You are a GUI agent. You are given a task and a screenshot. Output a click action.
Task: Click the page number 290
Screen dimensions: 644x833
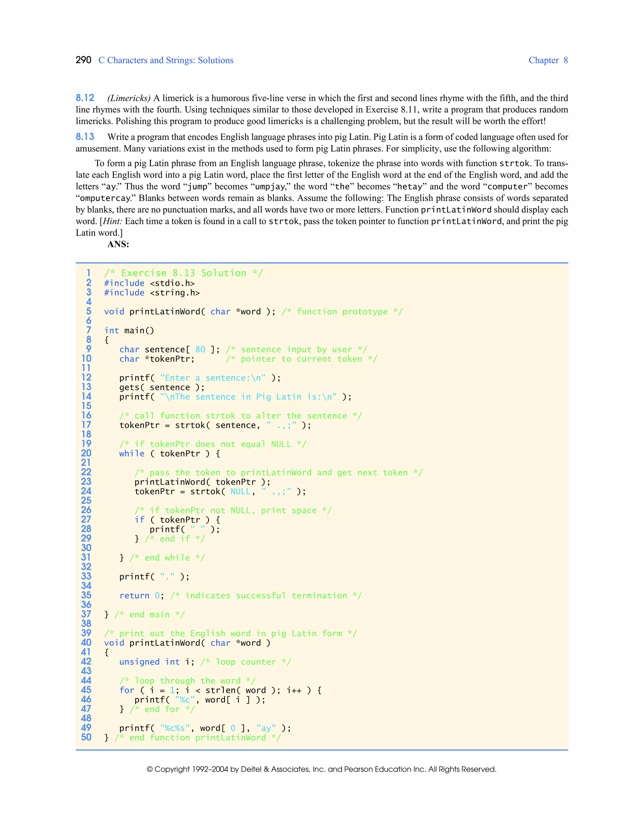83,60
